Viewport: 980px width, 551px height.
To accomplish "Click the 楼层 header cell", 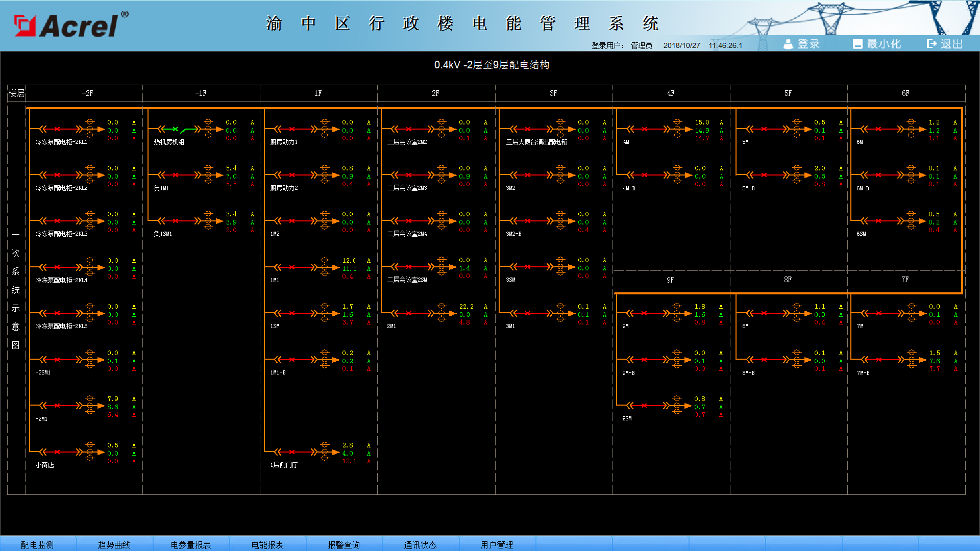I will pos(16,93).
